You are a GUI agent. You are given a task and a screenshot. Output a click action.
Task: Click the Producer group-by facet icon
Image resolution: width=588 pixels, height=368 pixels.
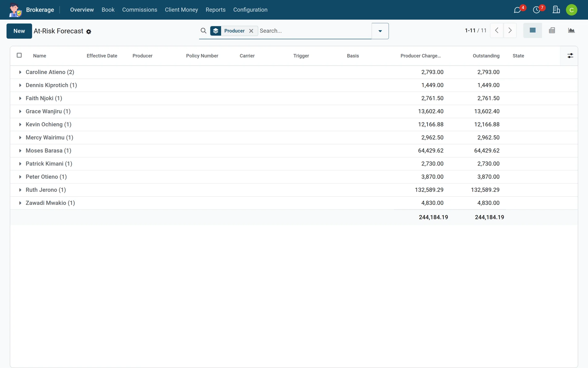[216, 31]
